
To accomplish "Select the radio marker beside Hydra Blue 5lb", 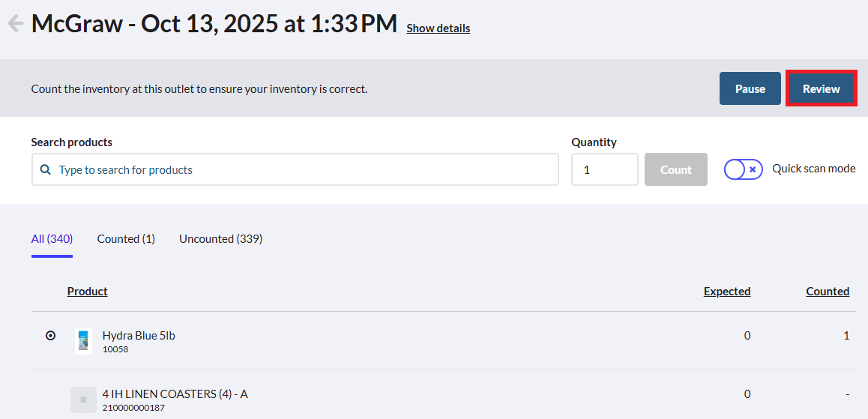I will click(x=50, y=335).
